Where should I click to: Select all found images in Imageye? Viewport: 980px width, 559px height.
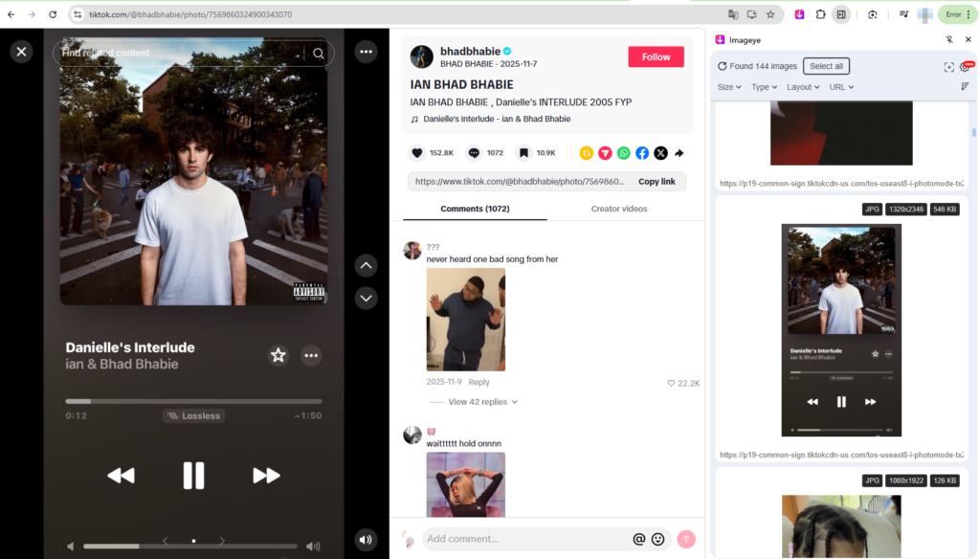pyautogui.click(x=826, y=65)
